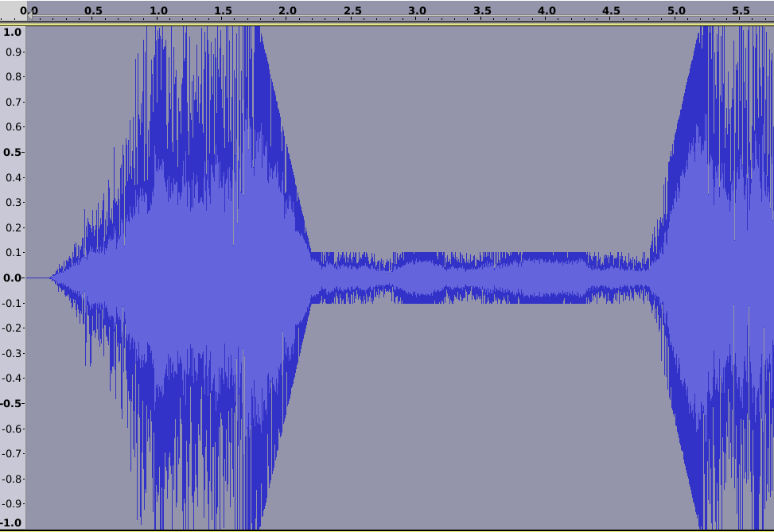Click the 0.6 value on vertical amplitude scale
The width and height of the screenshot is (774, 532).
pos(14,126)
